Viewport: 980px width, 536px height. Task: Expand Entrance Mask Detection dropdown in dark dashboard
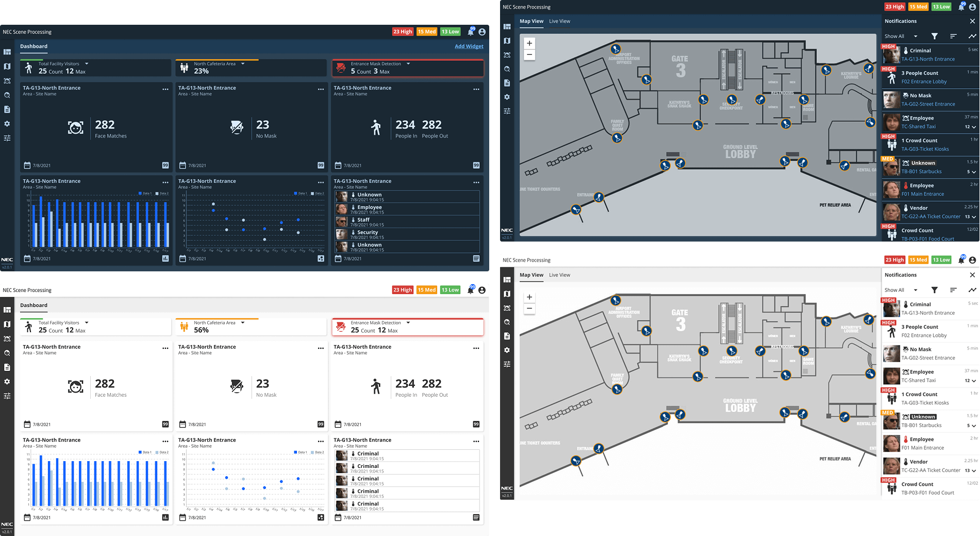(x=408, y=64)
